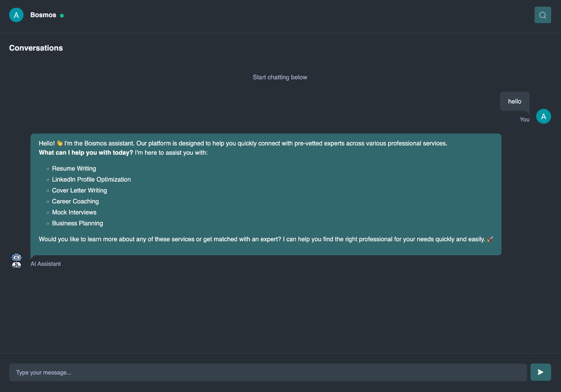Click the AI Assistant robot avatar
The width and height of the screenshot is (561, 392).
[16, 261]
